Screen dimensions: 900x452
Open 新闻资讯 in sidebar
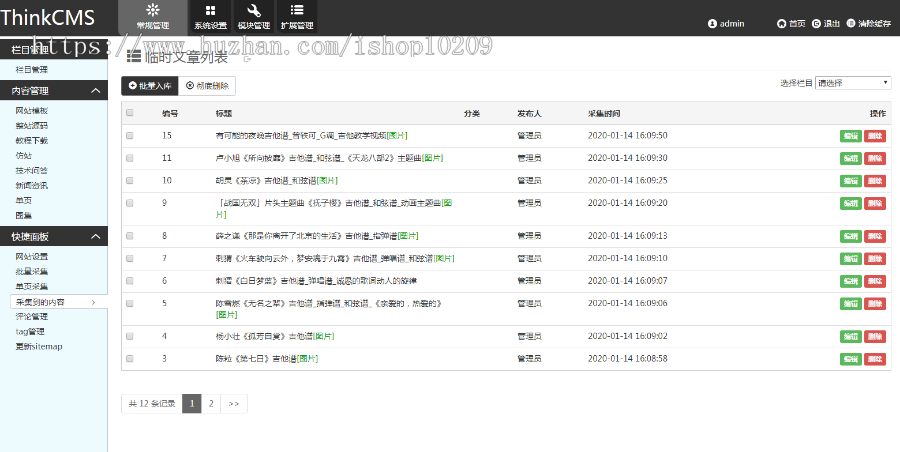coord(32,186)
